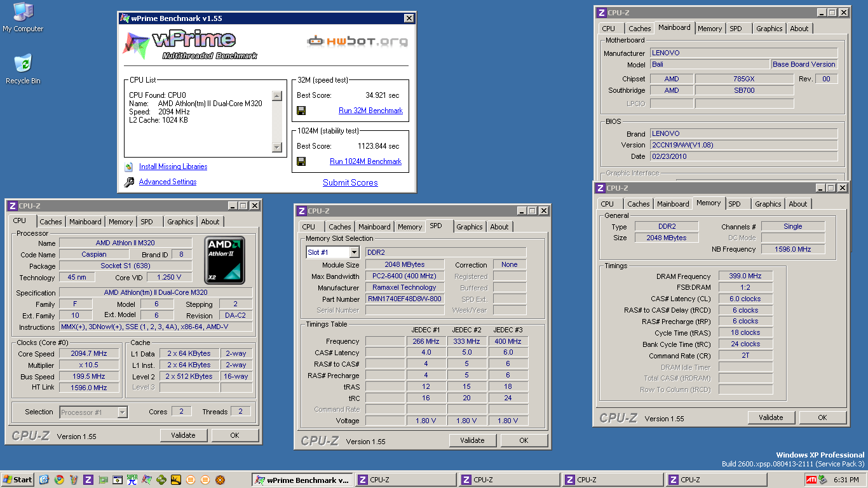The height and width of the screenshot is (488, 868).
Task: Open the Advanced Settings link
Action: (x=168, y=182)
